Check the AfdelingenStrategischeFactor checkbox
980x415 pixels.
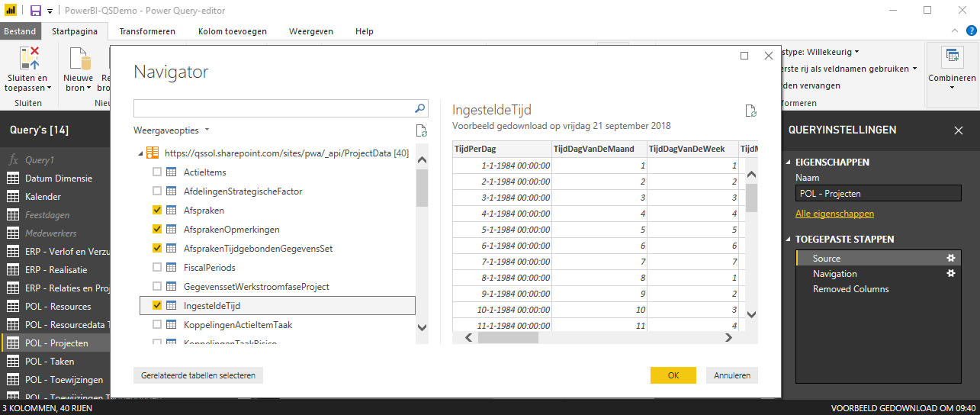click(x=157, y=191)
